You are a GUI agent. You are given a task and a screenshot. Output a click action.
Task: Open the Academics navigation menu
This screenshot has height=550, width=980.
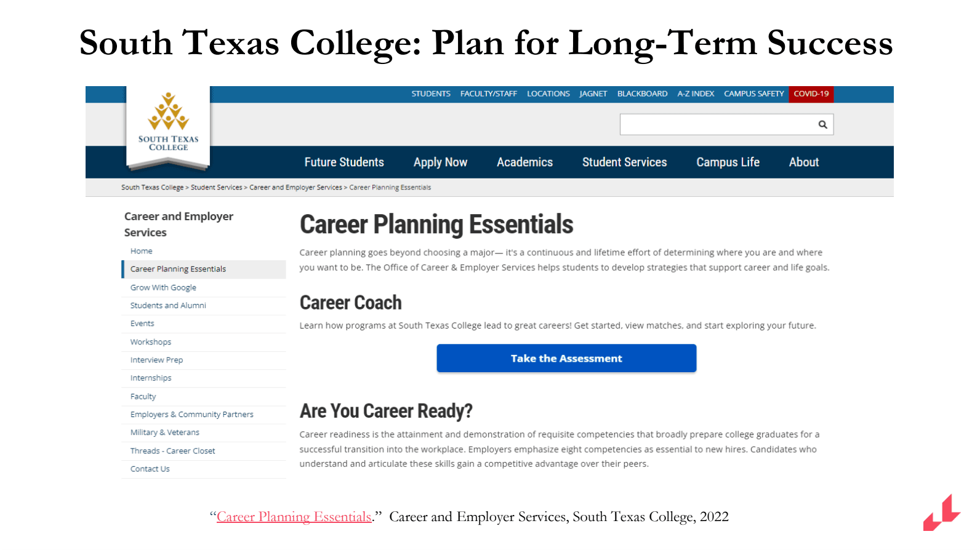(x=524, y=162)
